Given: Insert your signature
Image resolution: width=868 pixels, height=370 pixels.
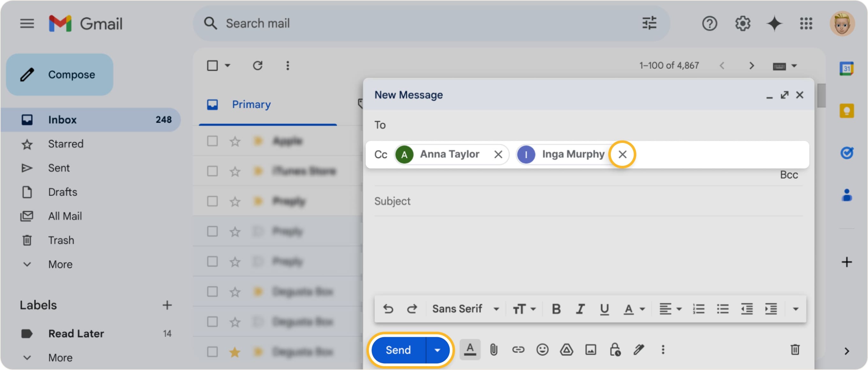Looking at the screenshot, I should pyautogui.click(x=639, y=350).
